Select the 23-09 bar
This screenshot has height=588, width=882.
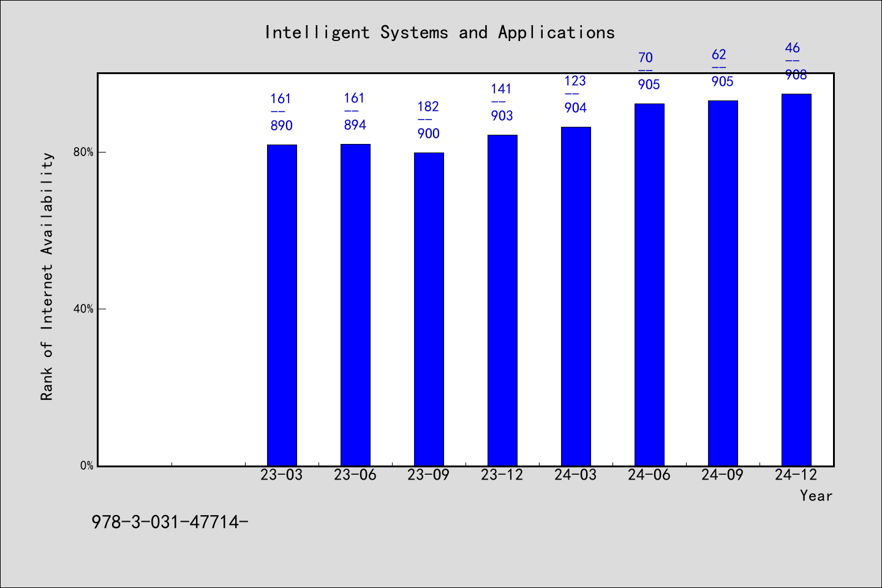click(429, 309)
